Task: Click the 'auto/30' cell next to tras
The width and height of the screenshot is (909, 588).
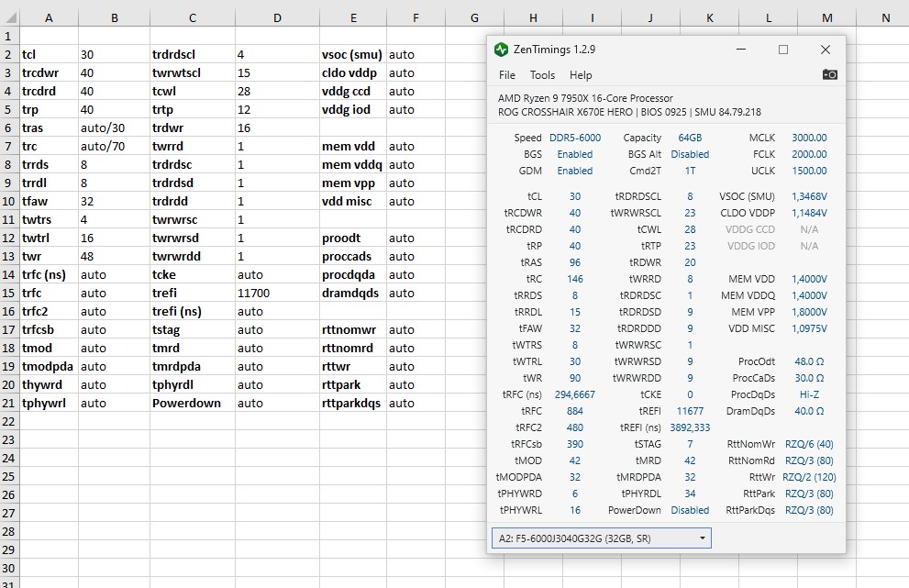Action: point(115,128)
